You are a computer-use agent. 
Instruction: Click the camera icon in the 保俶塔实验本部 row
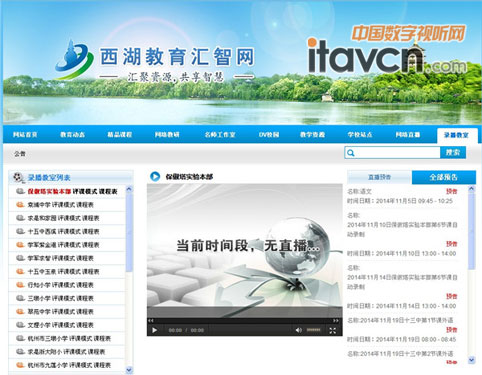[20, 191]
